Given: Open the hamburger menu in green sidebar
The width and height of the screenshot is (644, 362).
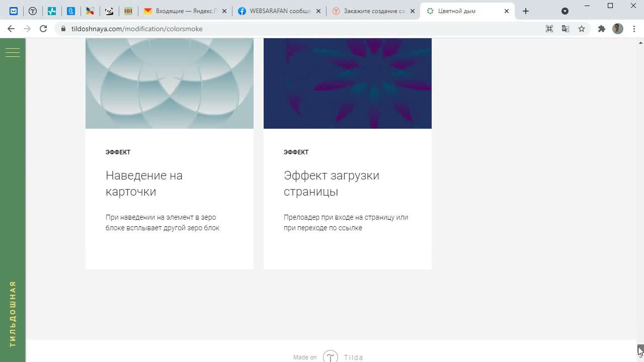Looking at the screenshot, I should (13, 52).
